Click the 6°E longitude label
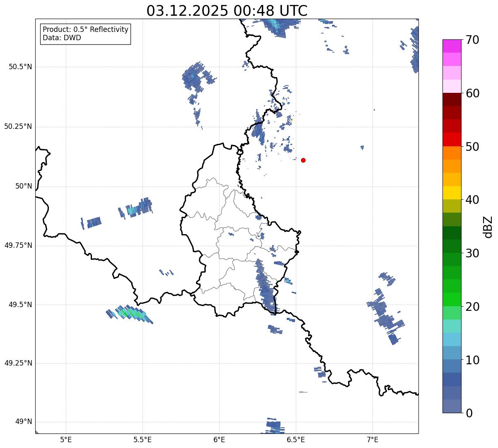The width and height of the screenshot is (498, 448). tap(219, 439)
